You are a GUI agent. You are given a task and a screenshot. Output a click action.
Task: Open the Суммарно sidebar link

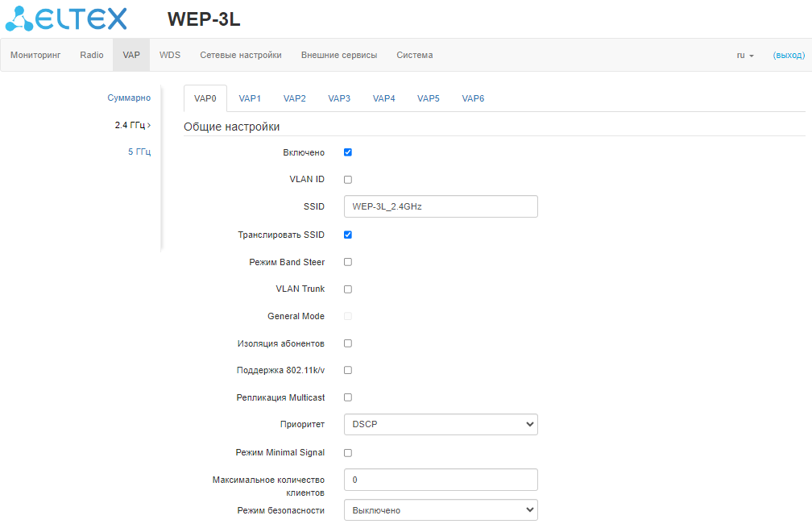(x=129, y=98)
